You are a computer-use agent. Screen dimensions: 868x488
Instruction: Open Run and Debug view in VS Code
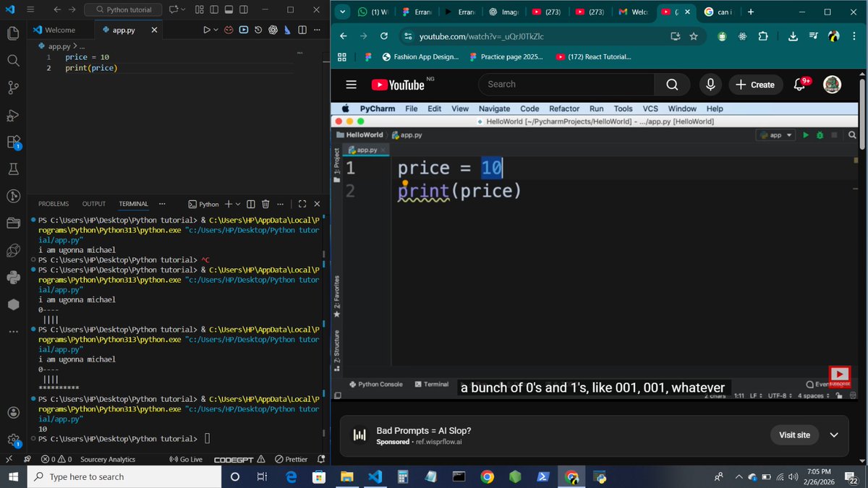13,115
